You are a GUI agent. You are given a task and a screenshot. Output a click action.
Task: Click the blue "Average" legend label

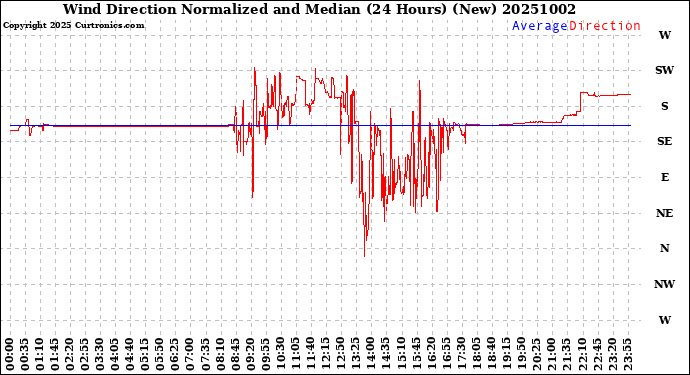pyautogui.click(x=540, y=26)
